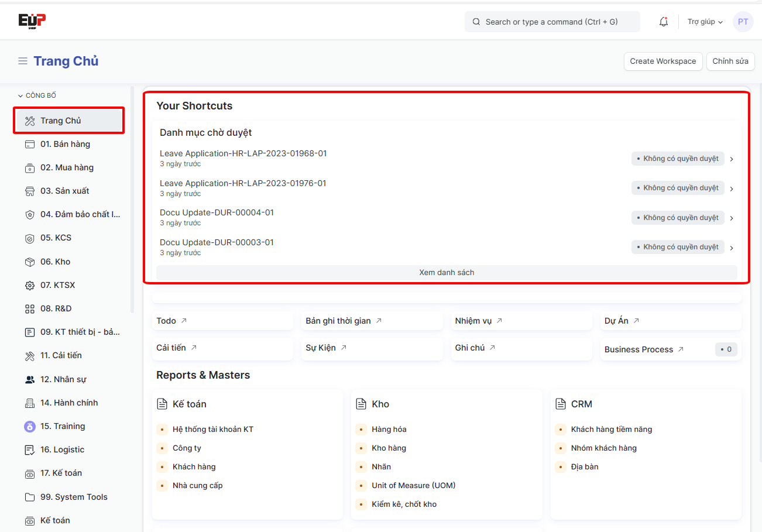The image size is (762, 532).
Task: Click the Xem danh sách button
Action: click(447, 272)
